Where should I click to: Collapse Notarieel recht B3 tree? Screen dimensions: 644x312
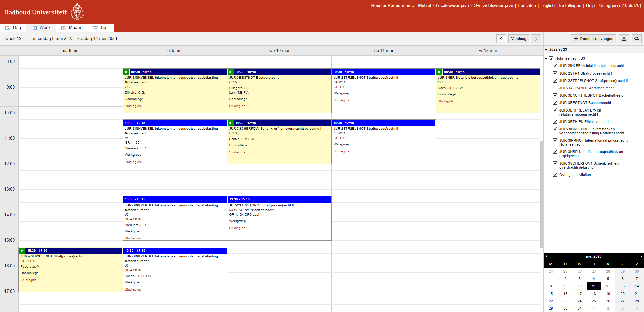pos(546,59)
